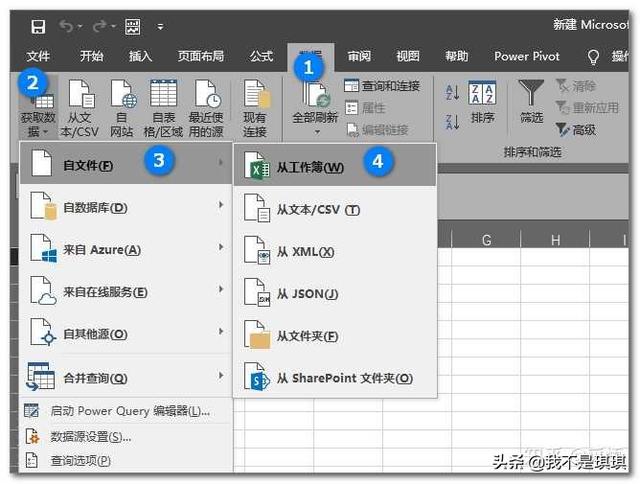Expand the 来自在线服务(E) submenu
640x484 pixels.
[x=126, y=291]
